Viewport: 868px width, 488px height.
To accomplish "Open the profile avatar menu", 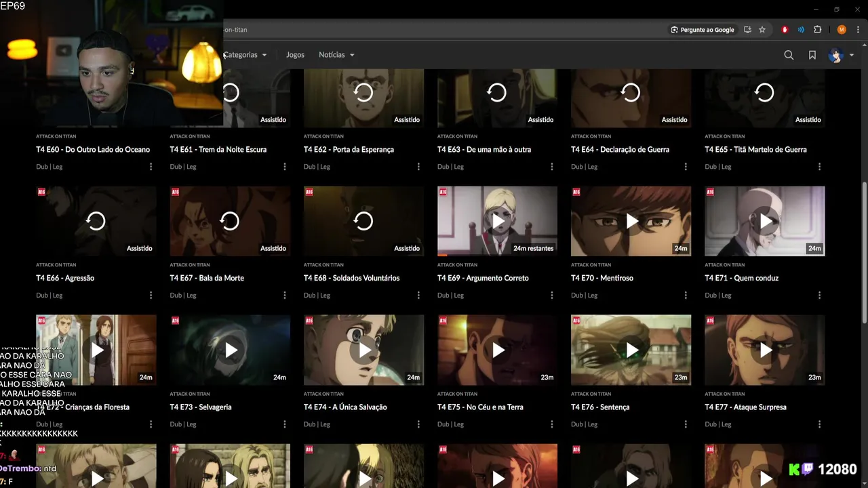I will pos(840,56).
